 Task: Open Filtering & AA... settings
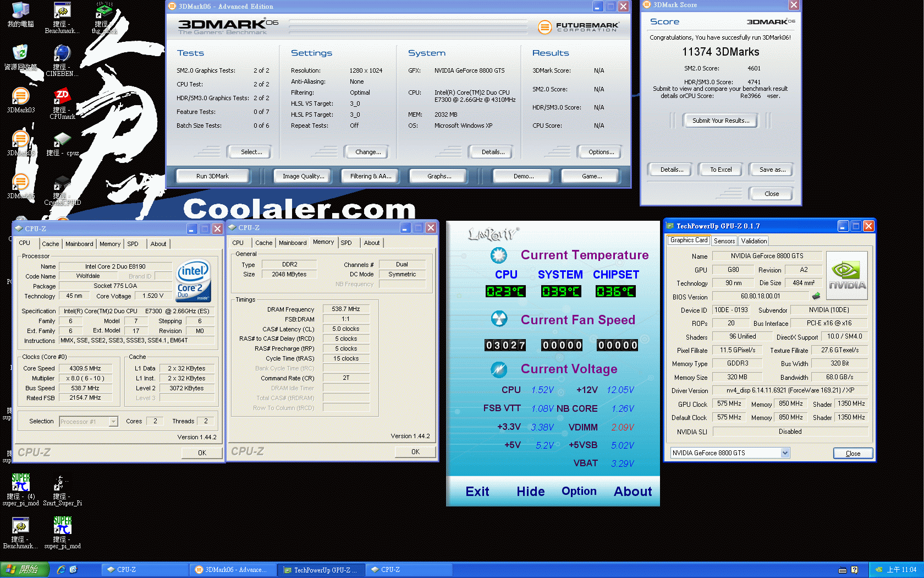tap(370, 176)
